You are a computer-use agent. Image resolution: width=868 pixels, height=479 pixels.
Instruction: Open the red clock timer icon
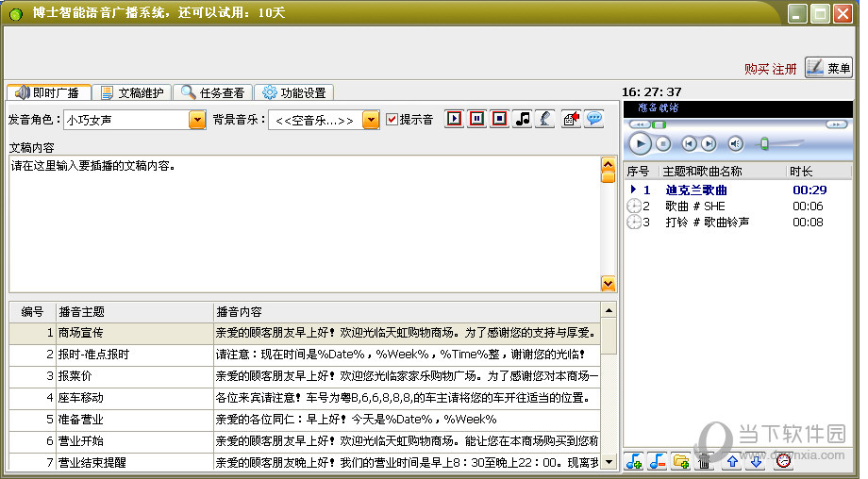coord(783,460)
